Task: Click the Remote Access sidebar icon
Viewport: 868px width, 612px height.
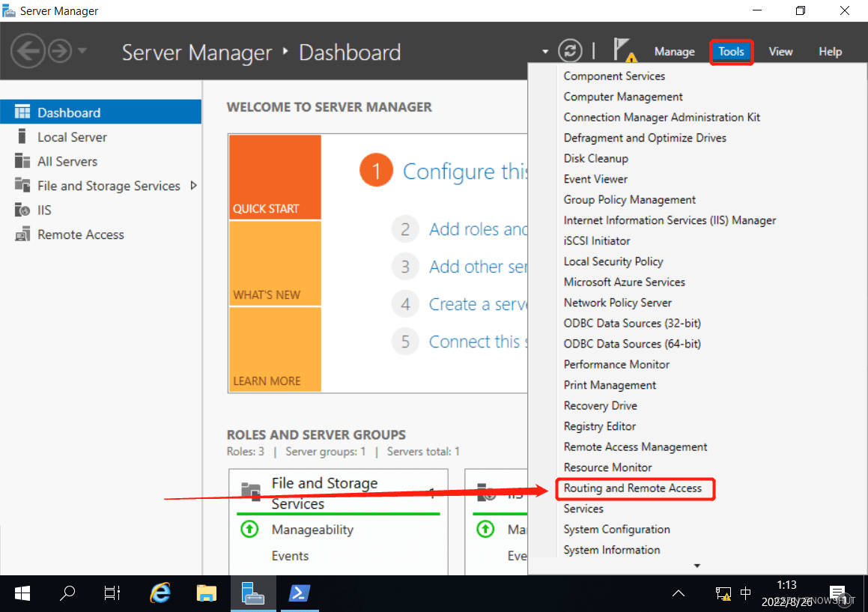Action: [22, 234]
